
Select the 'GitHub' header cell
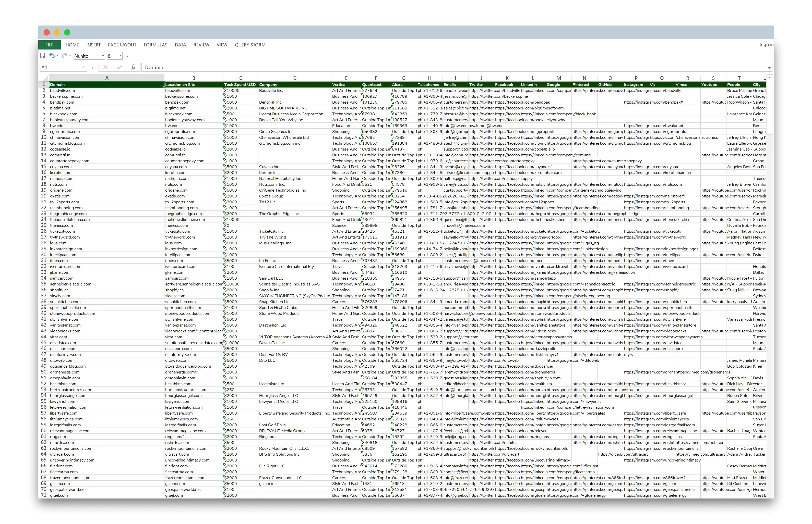point(610,84)
